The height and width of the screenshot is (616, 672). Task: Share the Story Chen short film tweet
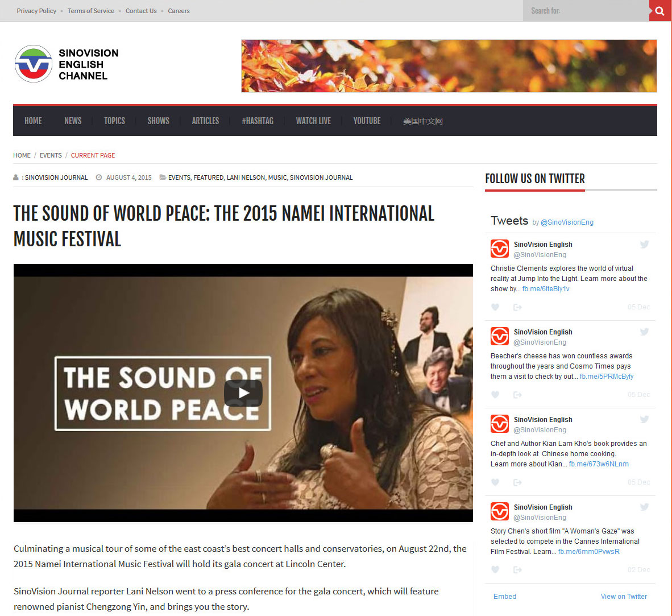tap(517, 570)
